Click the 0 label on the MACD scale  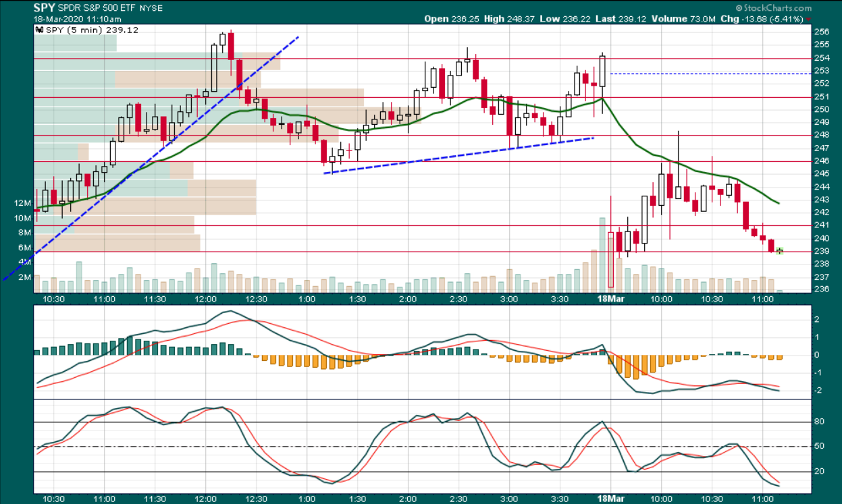[817, 355]
